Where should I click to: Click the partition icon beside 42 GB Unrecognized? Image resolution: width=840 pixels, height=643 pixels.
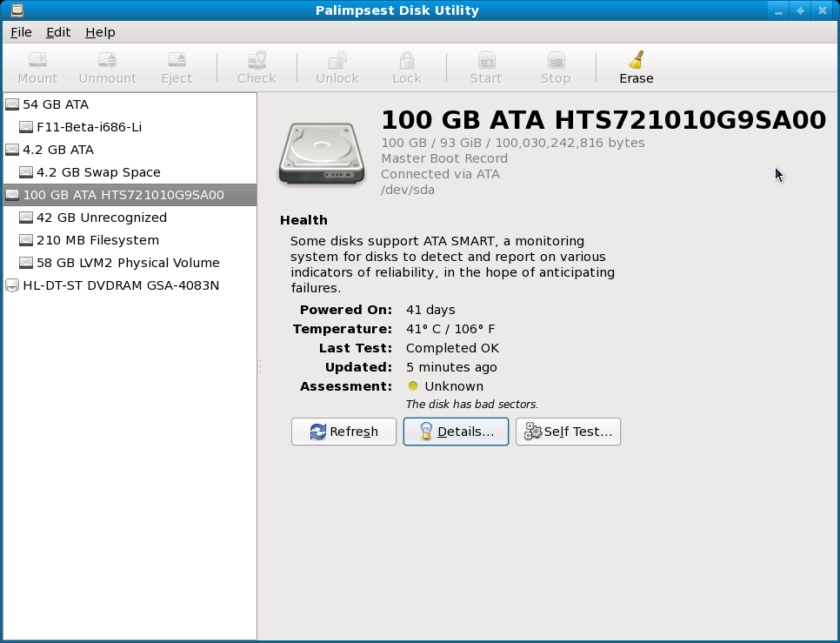pyautogui.click(x=26, y=218)
